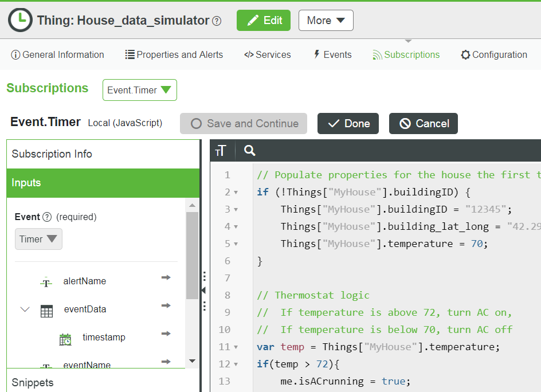
Task: Click the help icon next to Event label
Action: 47,217
